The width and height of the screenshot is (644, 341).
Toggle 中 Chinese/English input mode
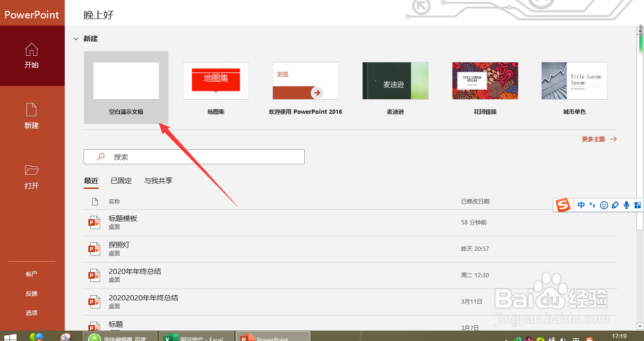tap(581, 205)
